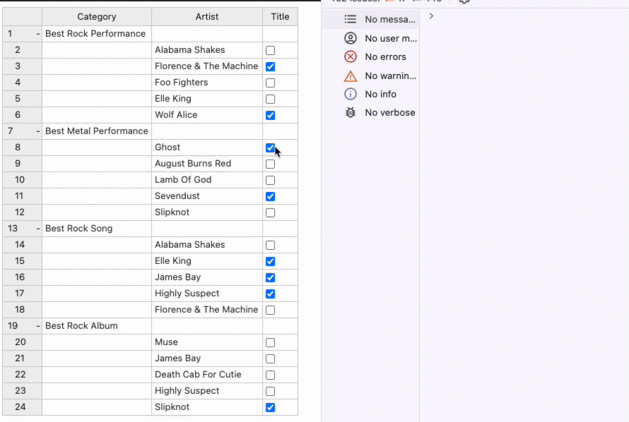Select the 'Ghost' artist cell
629x422 pixels.
click(x=207, y=147)
